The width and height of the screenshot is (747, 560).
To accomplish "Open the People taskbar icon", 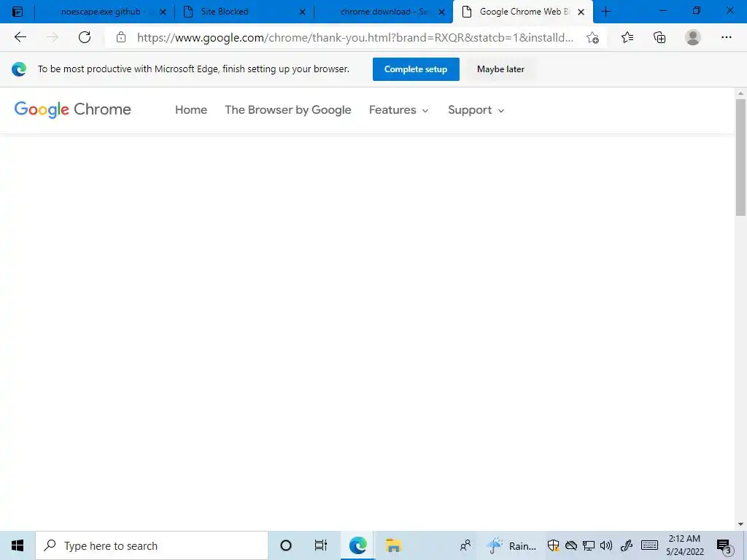I will click(x=465, y=545).
